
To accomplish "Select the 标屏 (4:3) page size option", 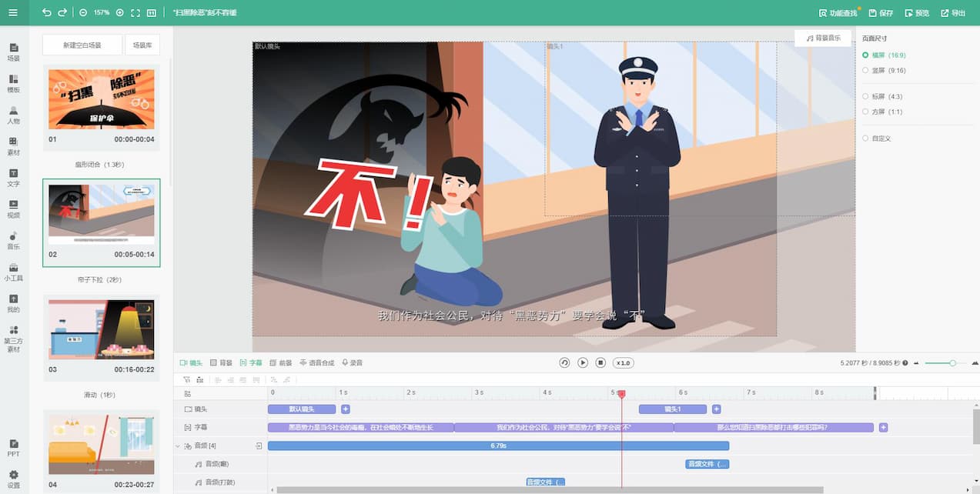I will (x=866, y=96).
